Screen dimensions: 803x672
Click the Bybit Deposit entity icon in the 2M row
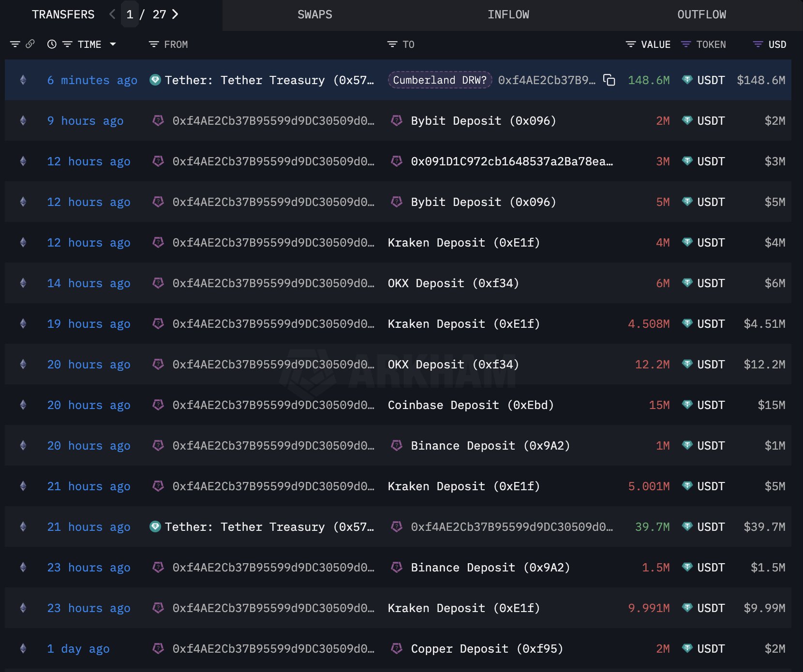click(397, 120)
